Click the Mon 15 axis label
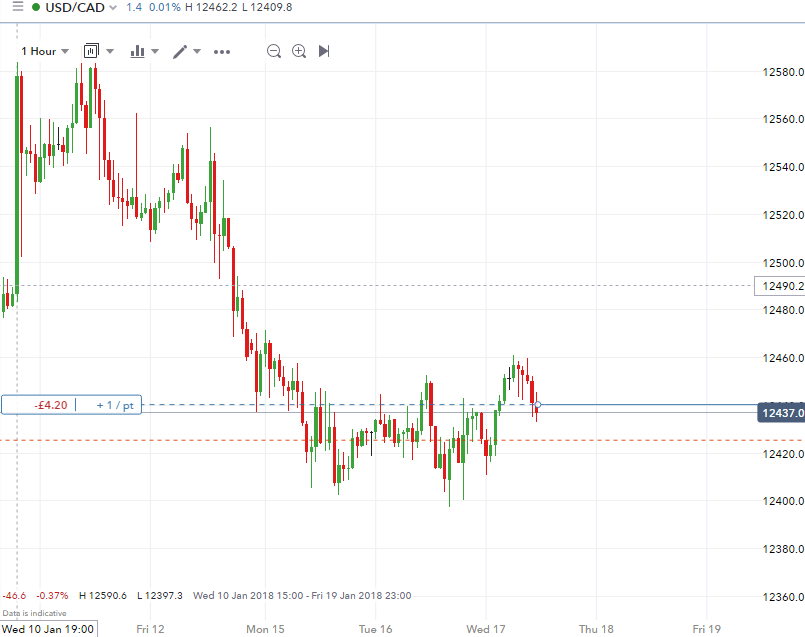The height and width of the screenshot is (637, 805). pyautogui.click(x=265, y=629)
